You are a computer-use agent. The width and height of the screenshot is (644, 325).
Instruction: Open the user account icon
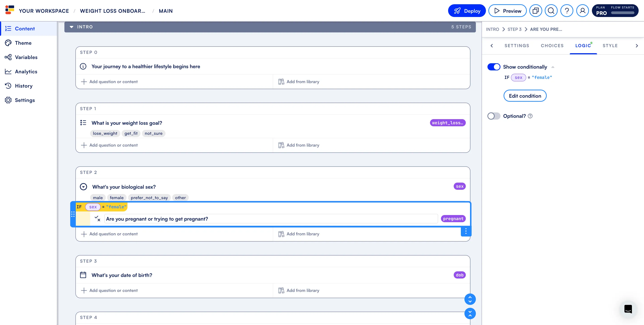(583, 11)
